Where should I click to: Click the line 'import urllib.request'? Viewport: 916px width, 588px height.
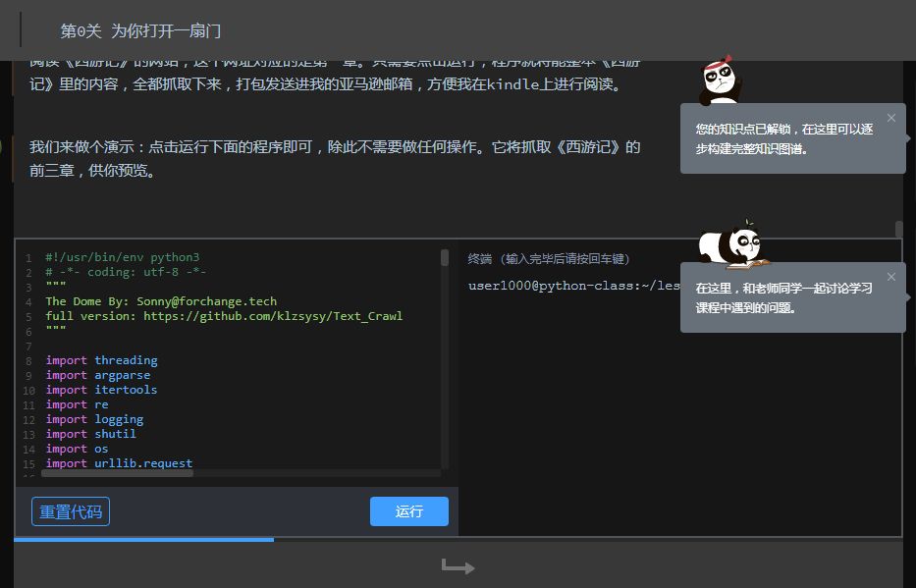coord(119,463)
